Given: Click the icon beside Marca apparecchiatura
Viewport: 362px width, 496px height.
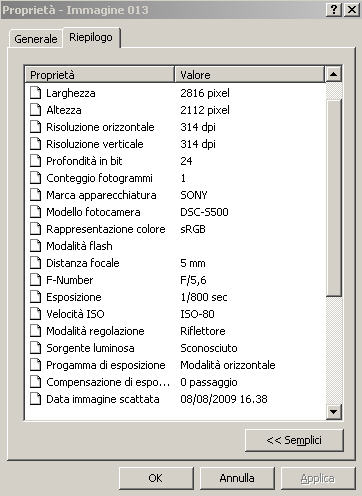Looking at the screenshot, I should [35, 195].
